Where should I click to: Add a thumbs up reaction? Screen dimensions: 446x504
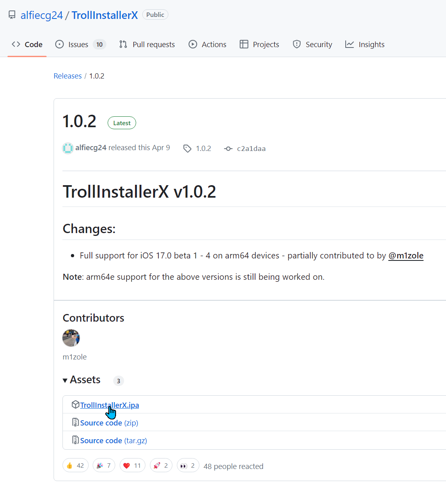click(75, 465)
